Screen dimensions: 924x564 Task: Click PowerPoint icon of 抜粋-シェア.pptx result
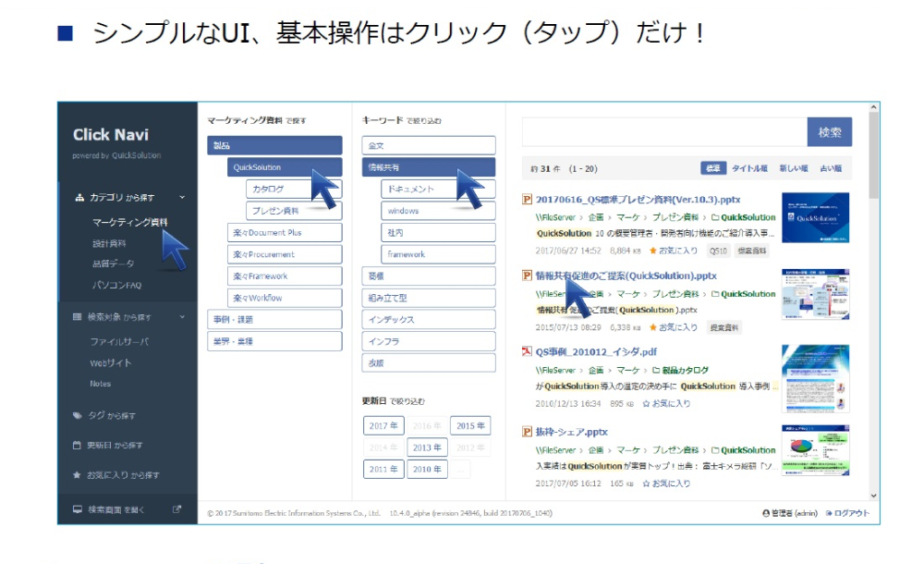coord(527,432)
